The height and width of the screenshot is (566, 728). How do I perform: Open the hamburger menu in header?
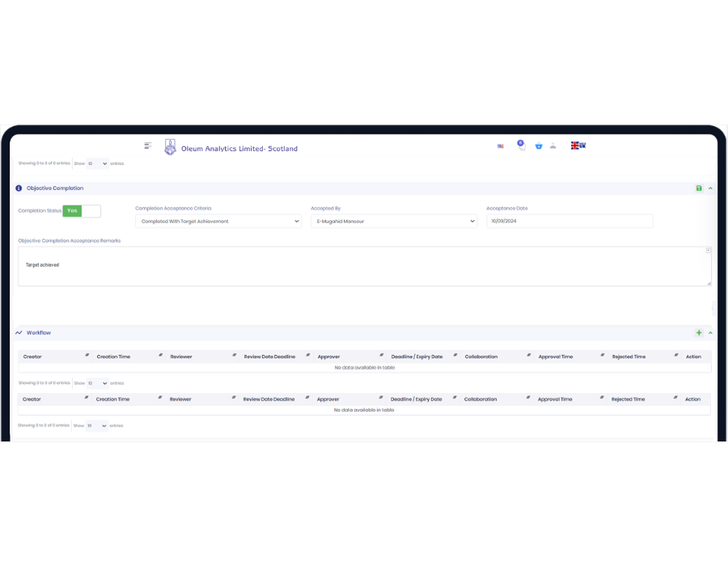coord(148,146)
